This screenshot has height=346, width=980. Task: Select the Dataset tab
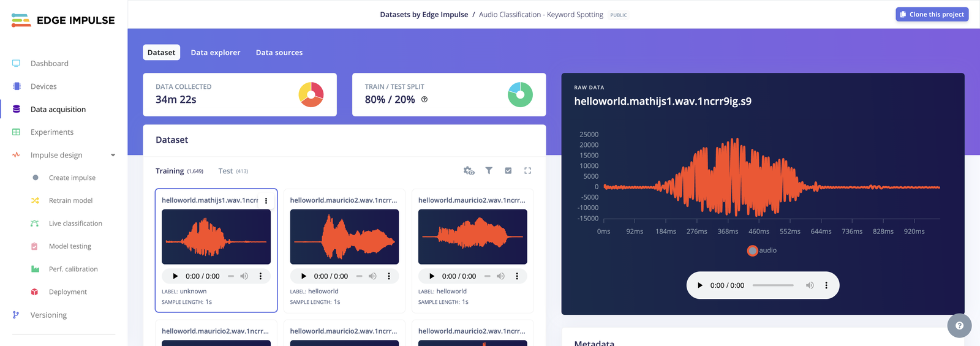(x=162, y=53)
